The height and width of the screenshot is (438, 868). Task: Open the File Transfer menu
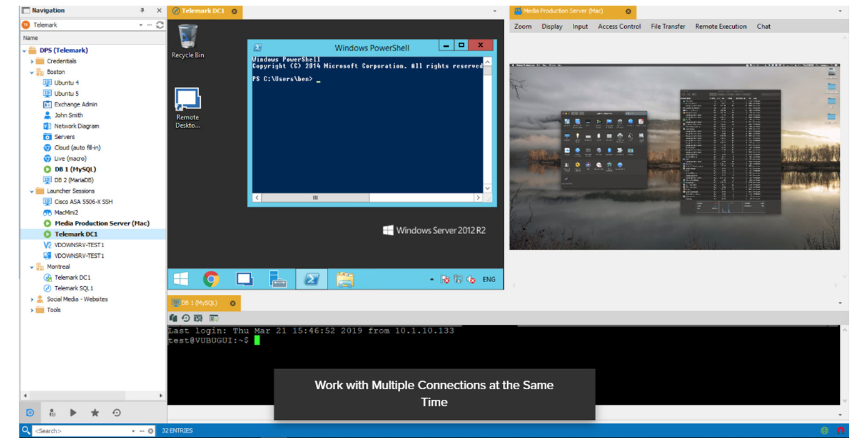668,26
